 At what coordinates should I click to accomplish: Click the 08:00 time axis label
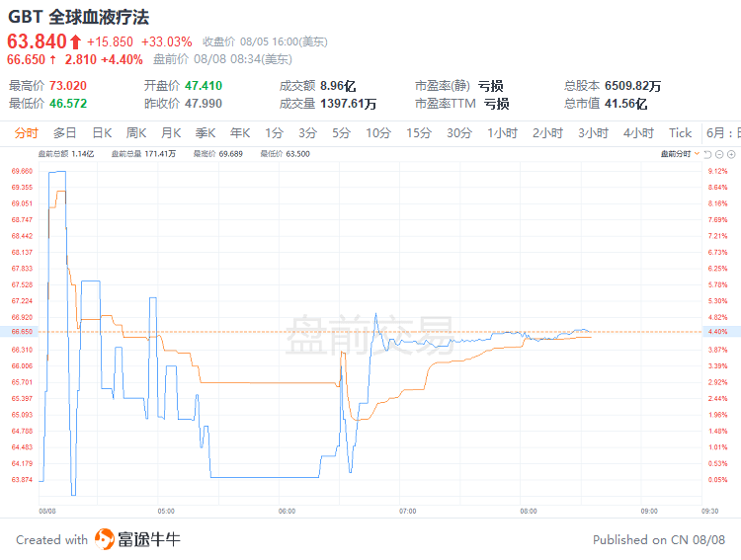529,512
